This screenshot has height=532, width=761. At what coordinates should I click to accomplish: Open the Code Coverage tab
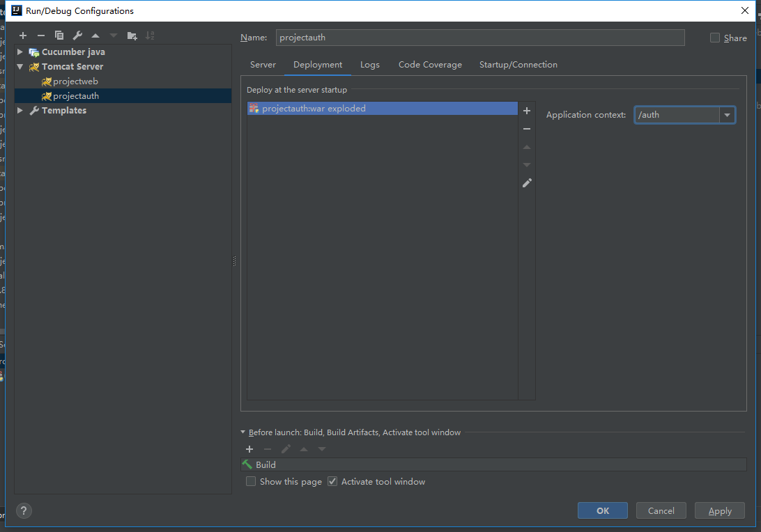pos(430,65)
